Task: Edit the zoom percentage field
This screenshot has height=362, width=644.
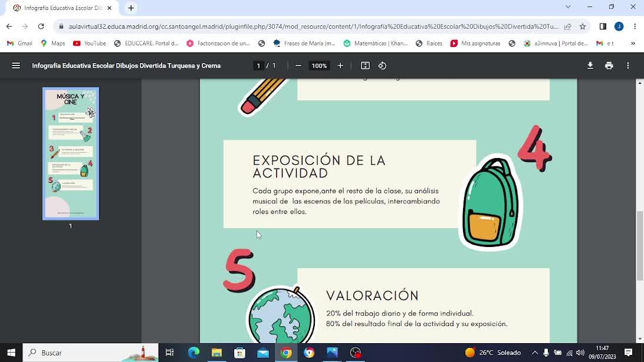Action: tap(319, 65)
